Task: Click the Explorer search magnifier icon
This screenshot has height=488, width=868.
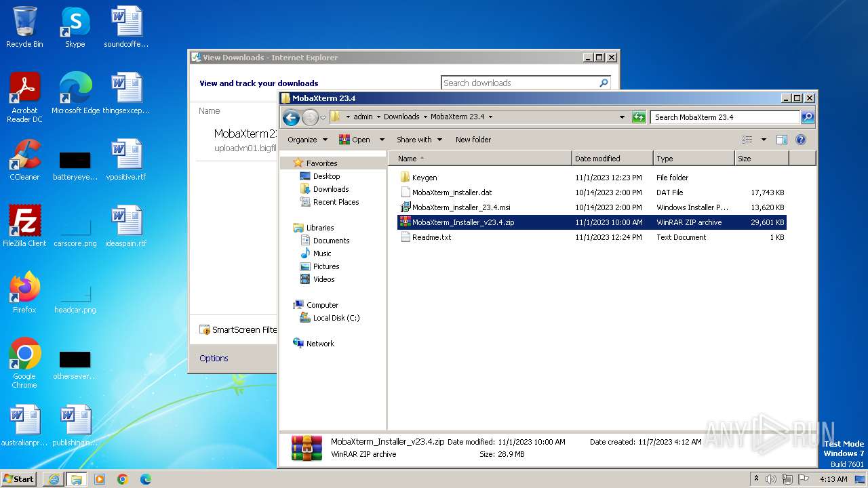Action: tap(807, 117)
